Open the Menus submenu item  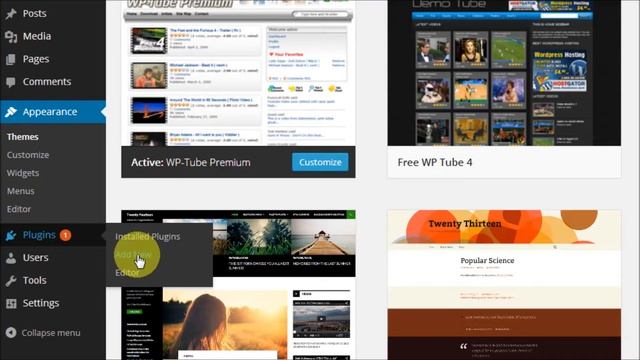20,191
